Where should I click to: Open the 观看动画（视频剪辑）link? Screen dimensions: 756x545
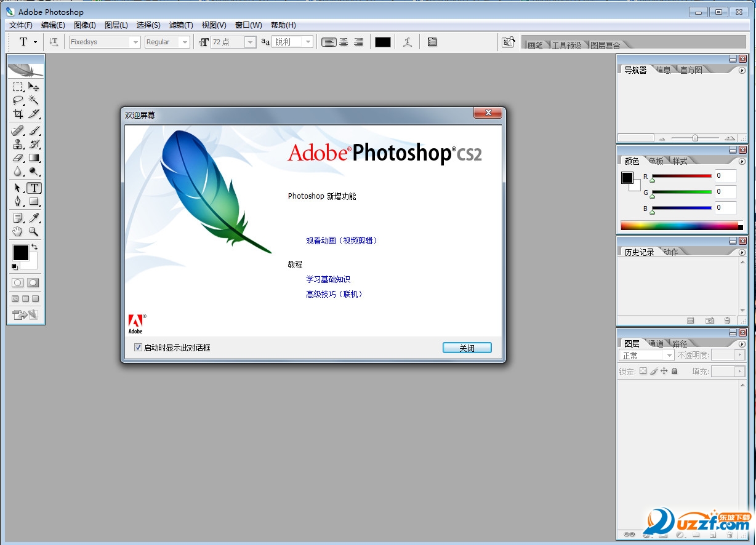point(342,241)
